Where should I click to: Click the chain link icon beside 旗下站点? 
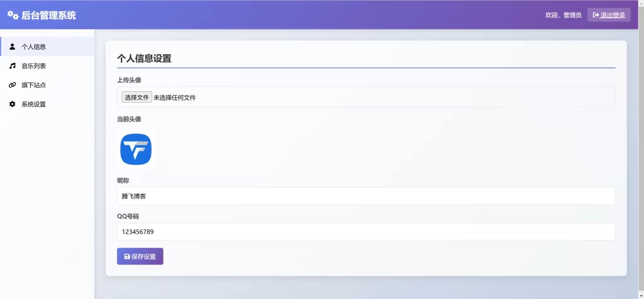point(12,85)
